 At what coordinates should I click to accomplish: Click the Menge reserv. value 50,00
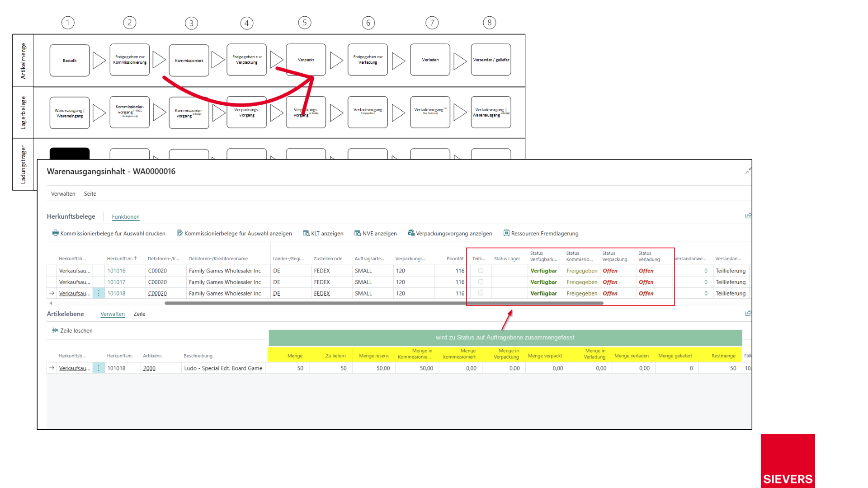pos(383,368)
